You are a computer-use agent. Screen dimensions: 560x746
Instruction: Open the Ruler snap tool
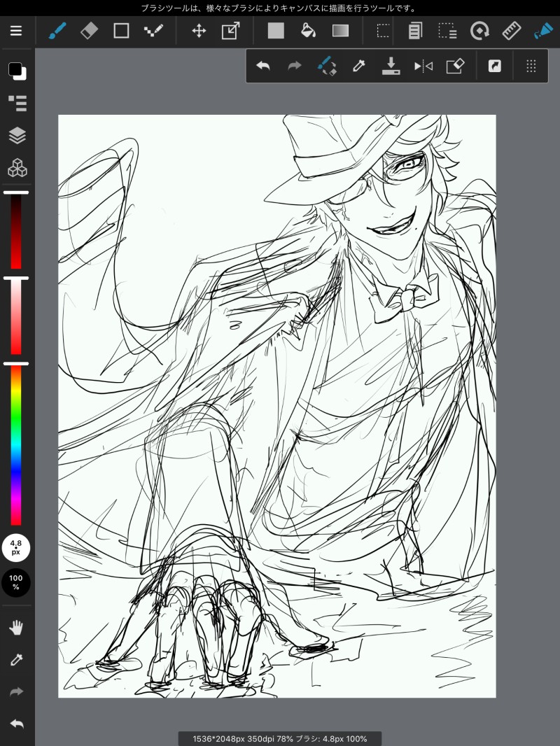(x=512, y=31)
